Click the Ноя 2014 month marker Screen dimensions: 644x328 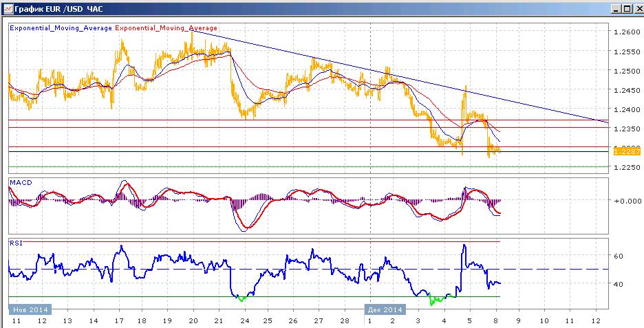(30, 309)
